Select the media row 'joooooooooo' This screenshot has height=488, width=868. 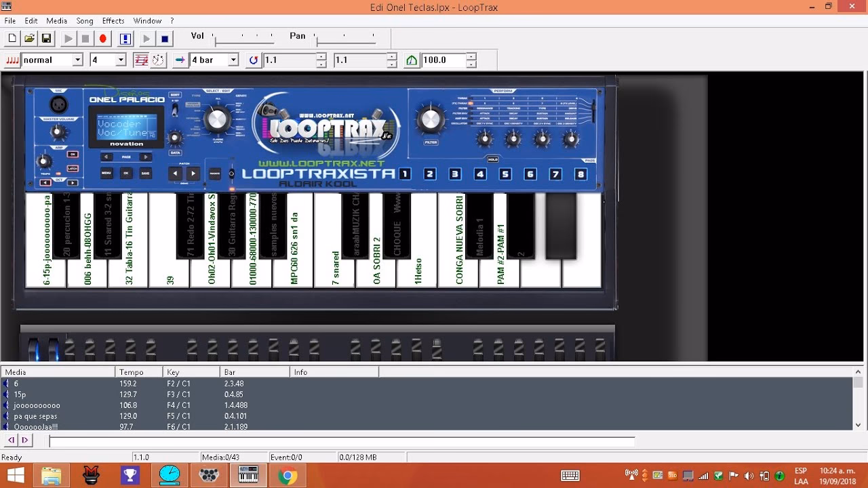(x=427, y=405)
